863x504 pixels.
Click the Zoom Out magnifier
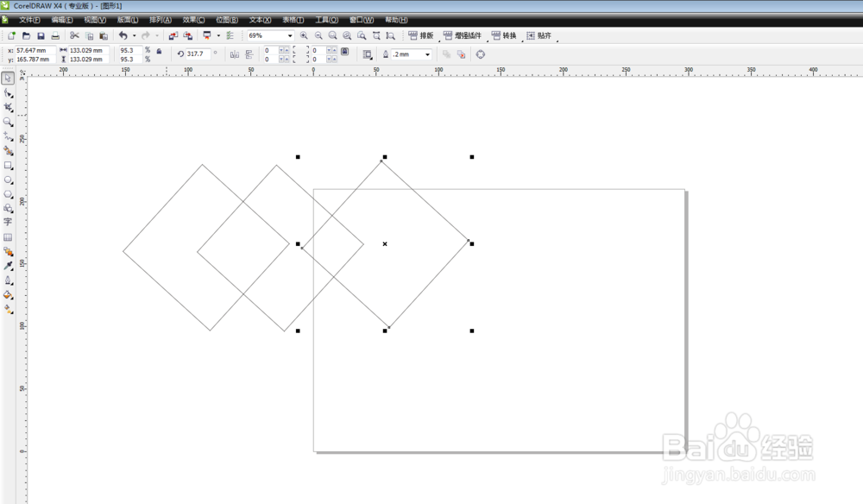318,35
